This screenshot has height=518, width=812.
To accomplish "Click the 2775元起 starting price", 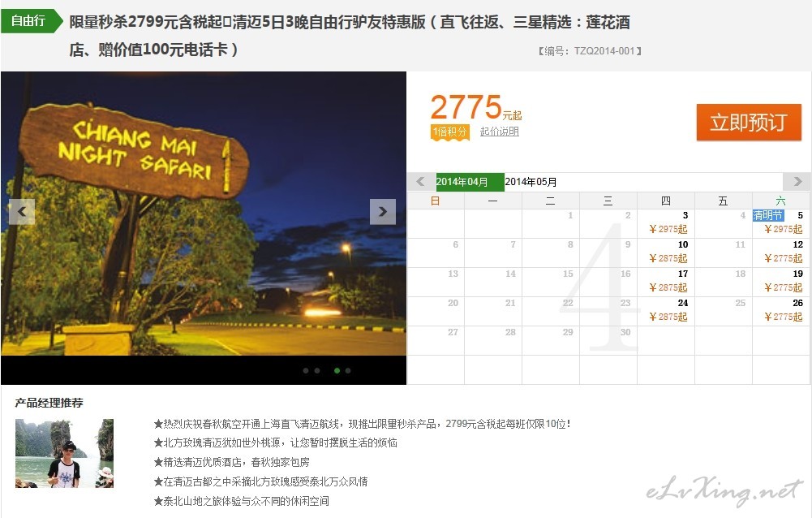I will pos(476,108).
